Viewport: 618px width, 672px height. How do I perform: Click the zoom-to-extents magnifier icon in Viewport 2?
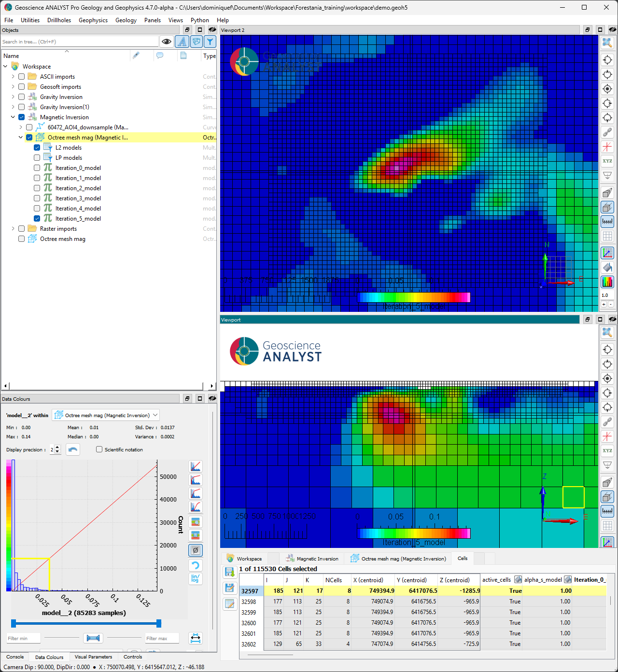pos(607,43)
